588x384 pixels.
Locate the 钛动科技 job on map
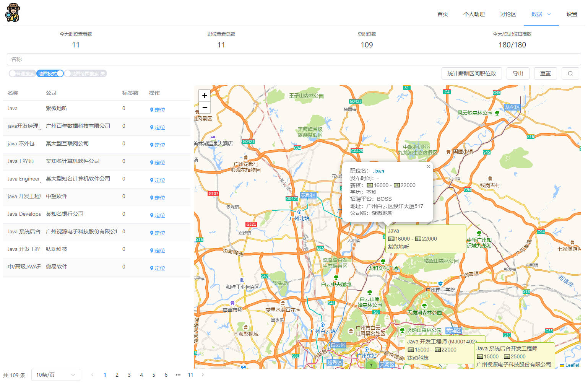tap(158, 251)
